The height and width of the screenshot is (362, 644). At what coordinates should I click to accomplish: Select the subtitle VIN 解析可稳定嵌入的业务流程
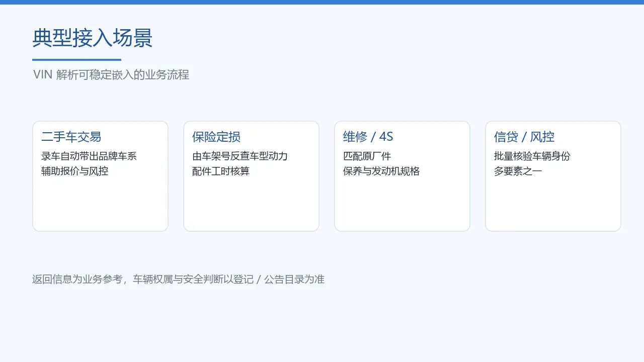[111, 75]
